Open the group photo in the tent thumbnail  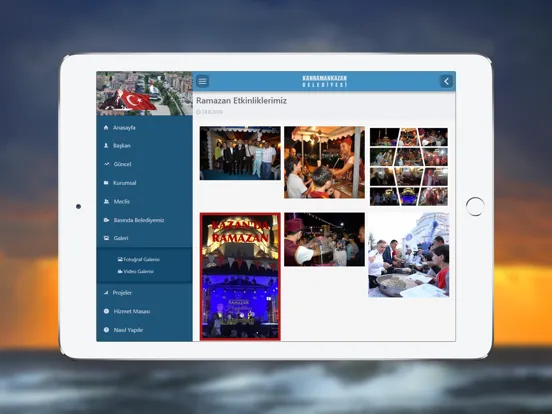[240, 153]
